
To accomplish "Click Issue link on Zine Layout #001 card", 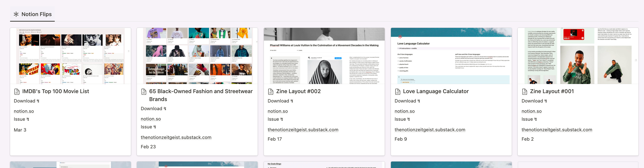I will [x=529, y=119].
